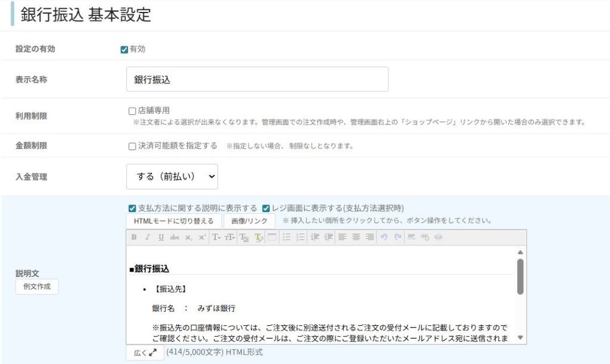The width and height of the screenshot is (610, 364).
Task: Open the font name dropdown in the toolbar
Action: (x=216, y=237)
